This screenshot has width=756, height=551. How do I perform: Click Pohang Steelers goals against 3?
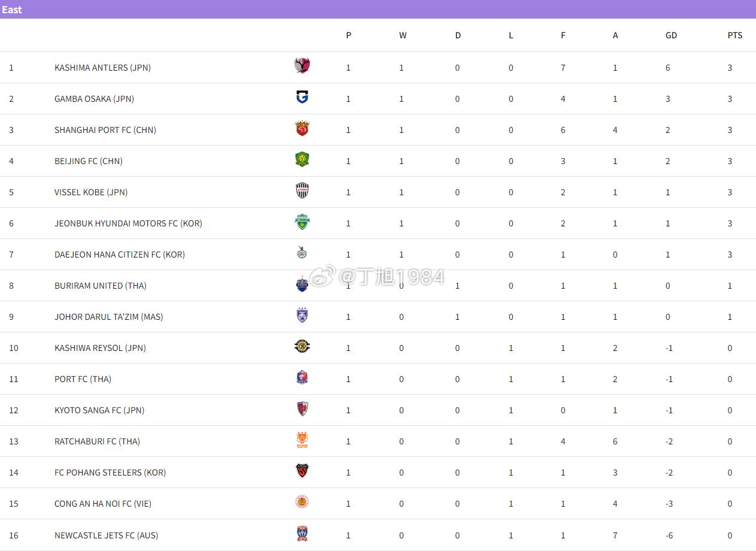tap(615, 473)
